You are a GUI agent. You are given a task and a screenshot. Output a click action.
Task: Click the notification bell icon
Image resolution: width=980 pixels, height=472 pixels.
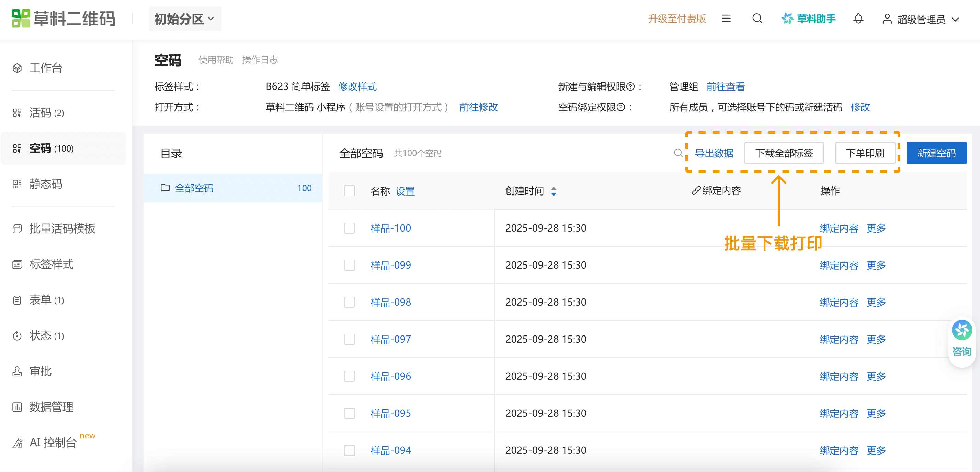858,19
